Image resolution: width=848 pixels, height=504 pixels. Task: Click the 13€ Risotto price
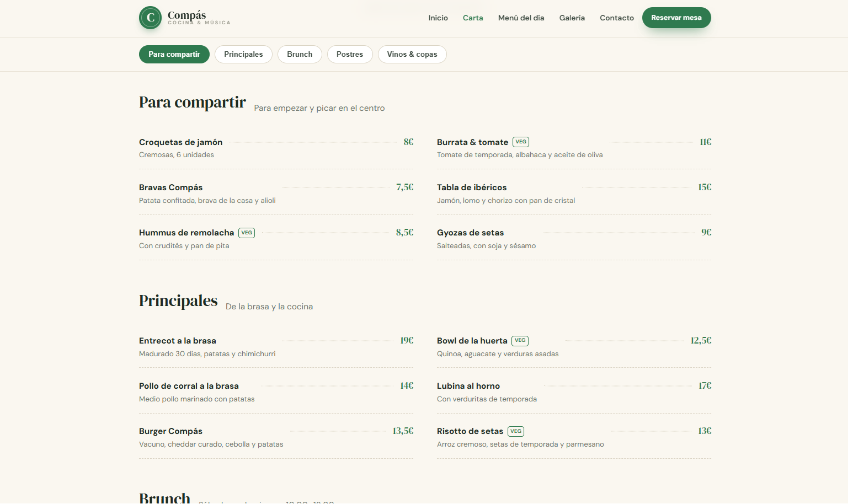705,431
